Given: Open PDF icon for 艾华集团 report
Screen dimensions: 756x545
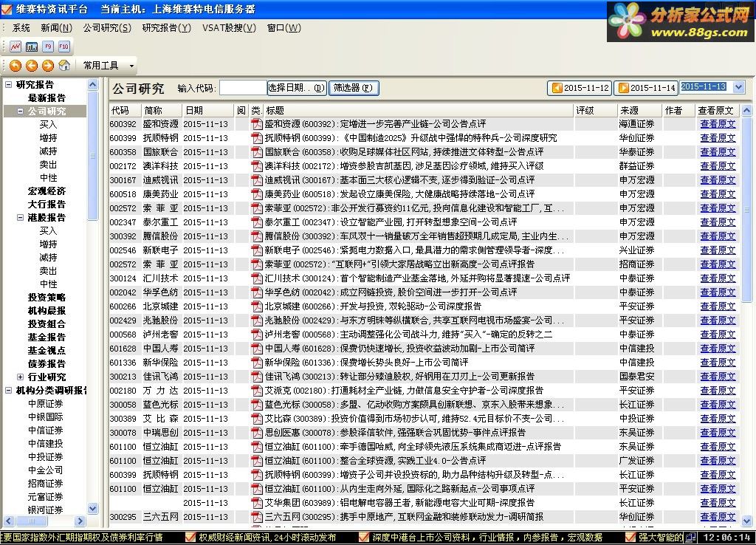Looking at the screenshot, I should click(257, 503).
